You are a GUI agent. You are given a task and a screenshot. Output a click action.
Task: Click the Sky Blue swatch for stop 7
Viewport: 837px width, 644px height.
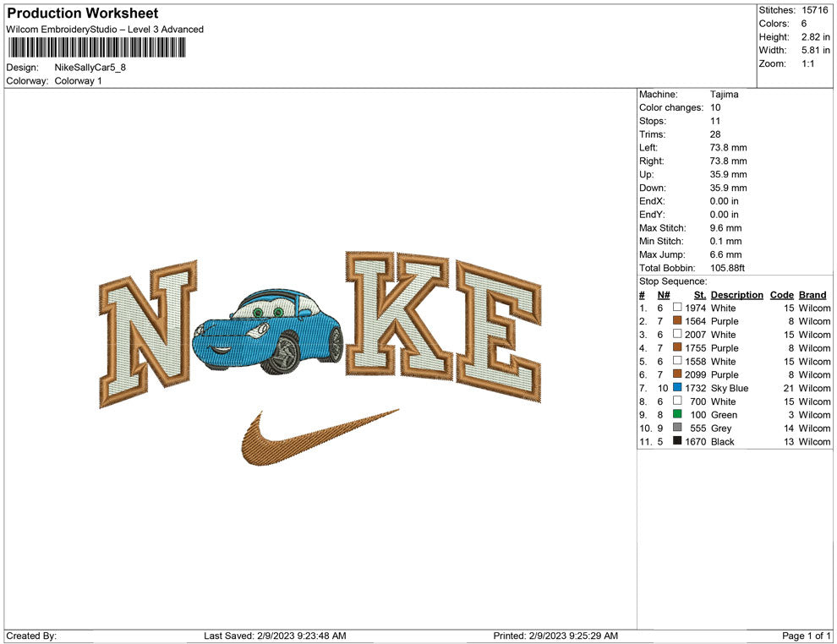click(x=677, y=387)
